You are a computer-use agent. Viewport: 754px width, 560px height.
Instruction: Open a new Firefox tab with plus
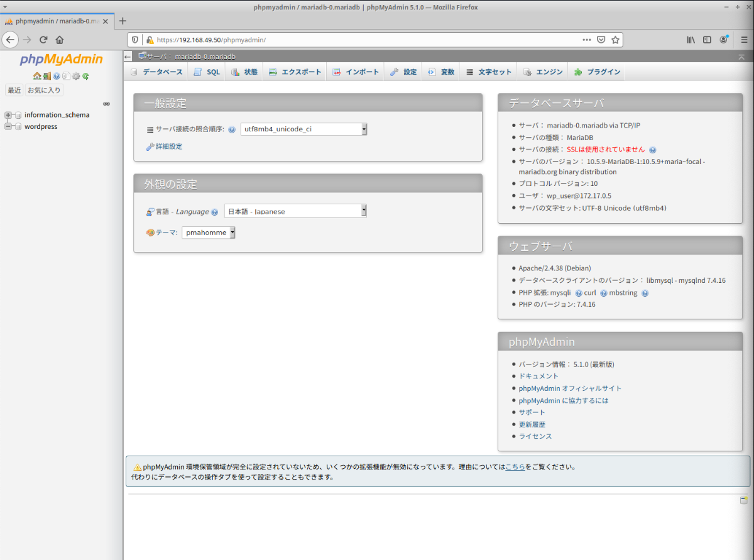123,21
